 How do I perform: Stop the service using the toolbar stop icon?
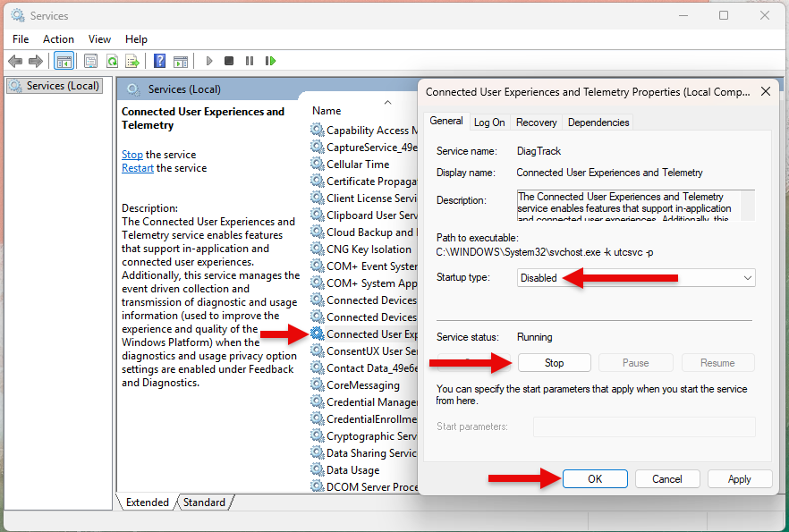229,61
